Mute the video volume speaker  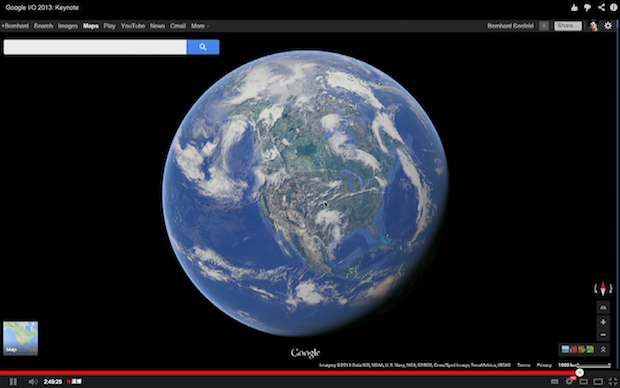point(33,382)
